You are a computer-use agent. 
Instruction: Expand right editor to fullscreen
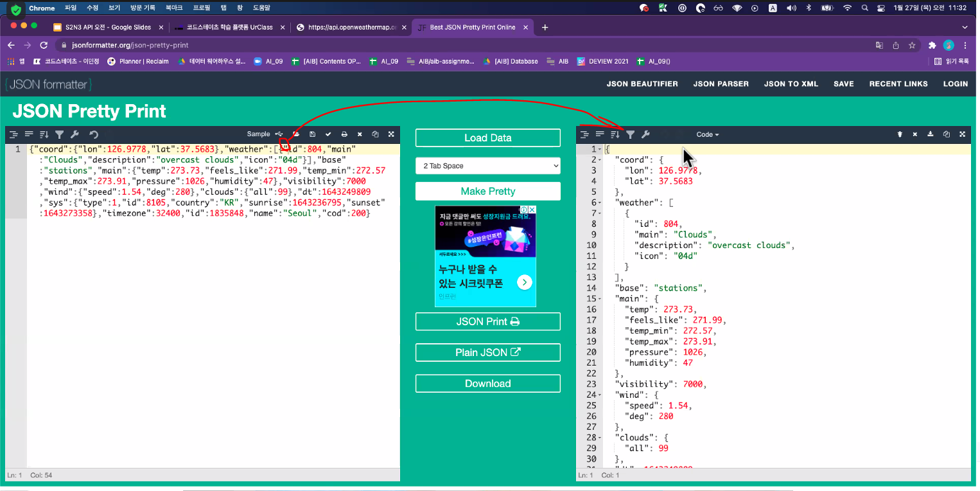[962, 134]
